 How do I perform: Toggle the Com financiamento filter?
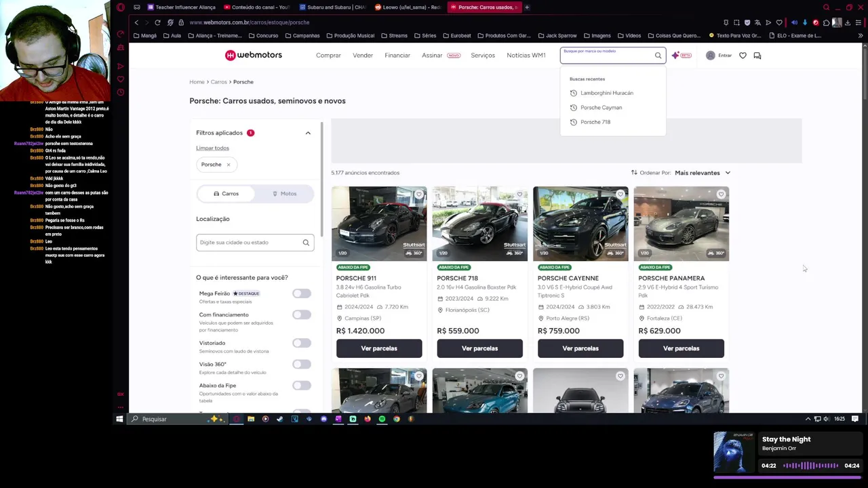tap(302, 314)
